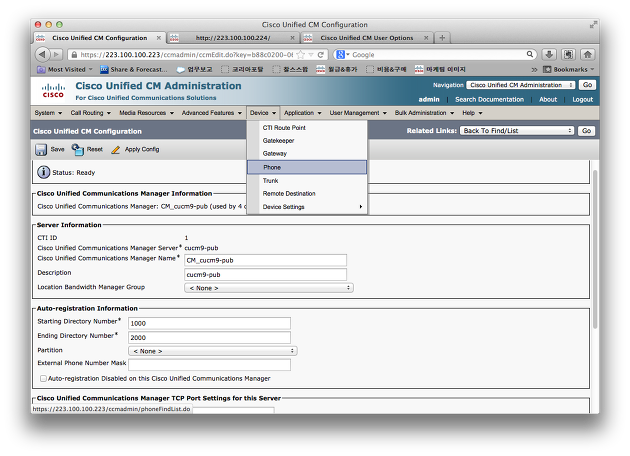Close the http://223.100.100.224/ tab
Image resolution: width=630 pixels, height=456 pixels.
coord(292,38)
